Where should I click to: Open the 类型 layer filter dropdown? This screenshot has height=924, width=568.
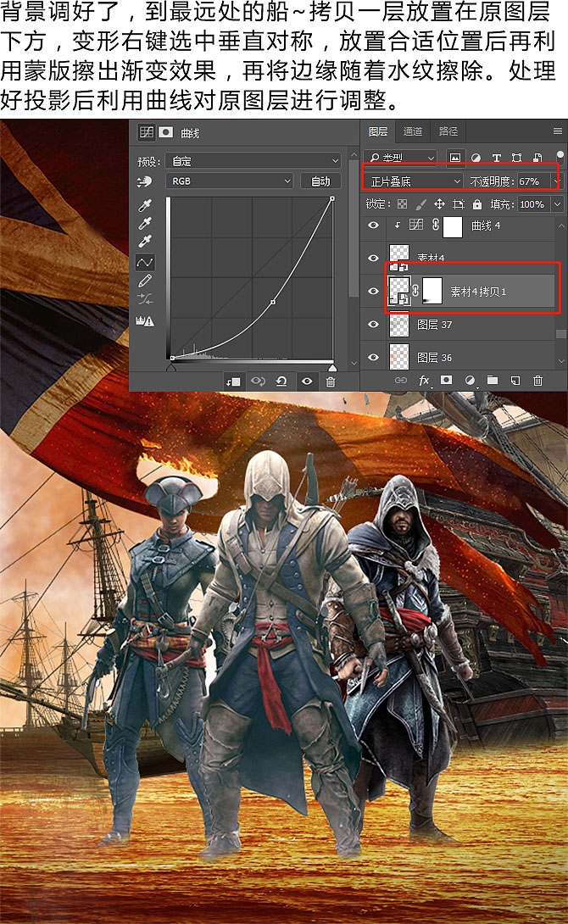point(401,158)
